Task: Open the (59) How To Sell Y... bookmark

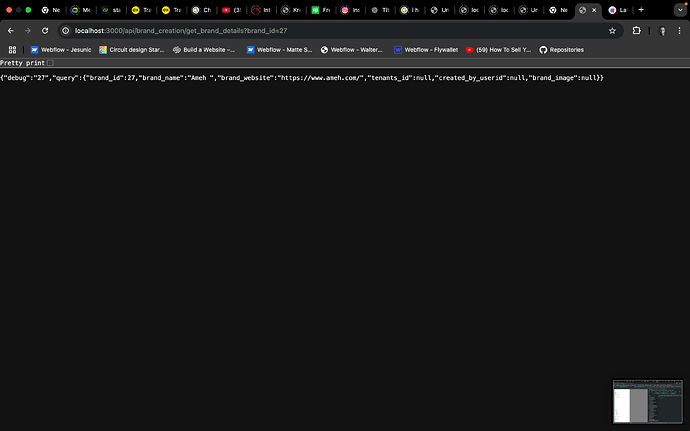Action: pos(499,50)
